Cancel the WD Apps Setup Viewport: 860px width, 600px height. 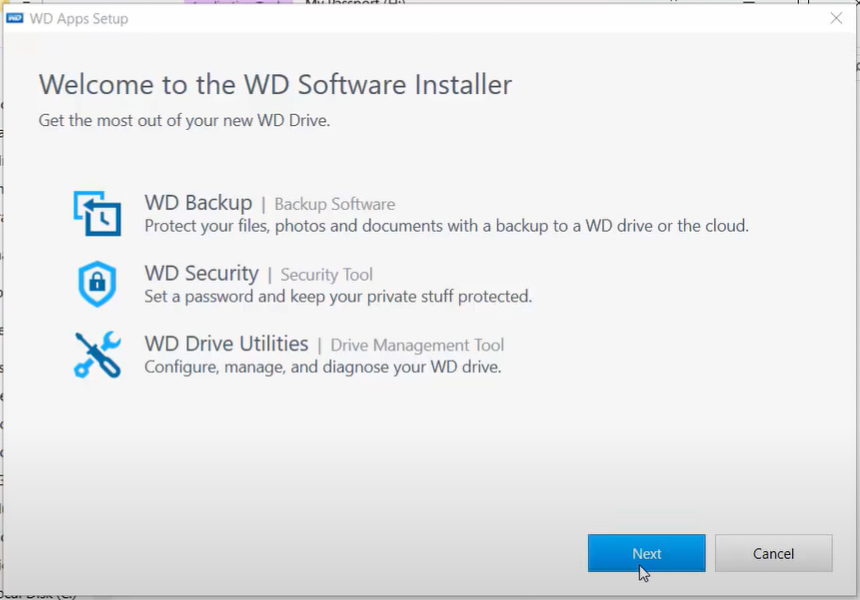coord(773,553)
